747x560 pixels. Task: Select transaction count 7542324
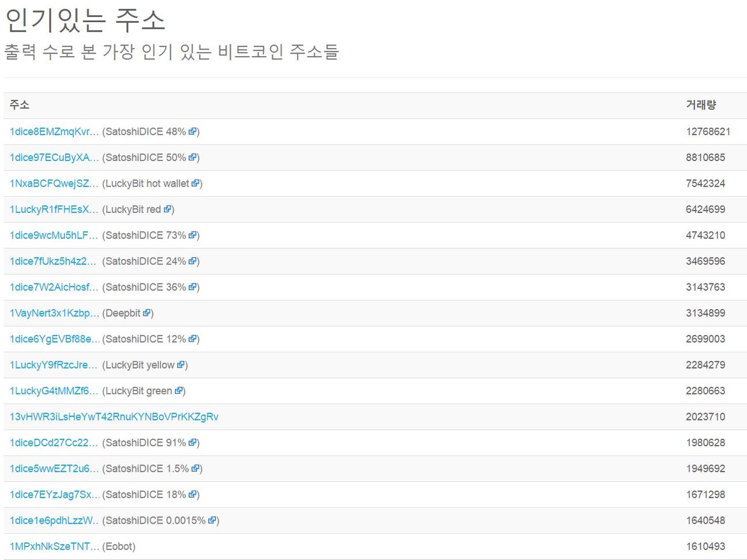click(706, 184)
